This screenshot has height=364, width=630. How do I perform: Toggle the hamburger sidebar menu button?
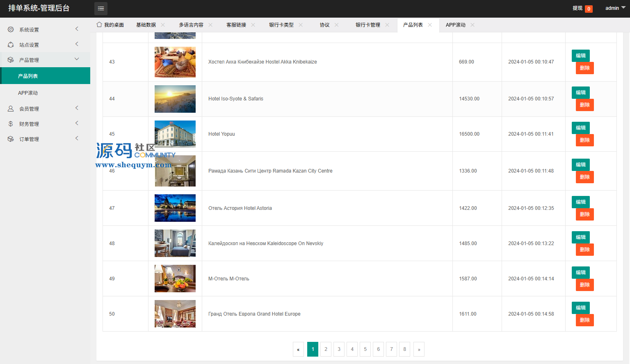coord(101,9)
